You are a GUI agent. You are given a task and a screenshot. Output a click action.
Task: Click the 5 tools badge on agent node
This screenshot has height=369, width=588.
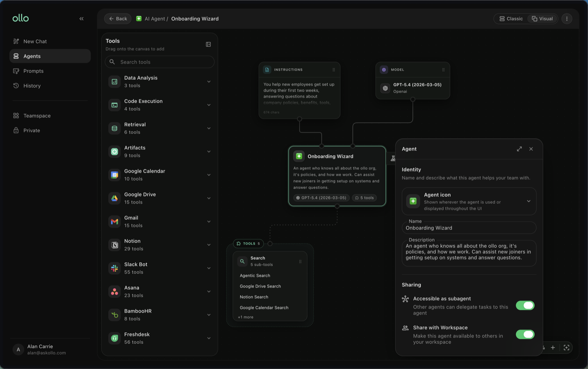point(365,198)
